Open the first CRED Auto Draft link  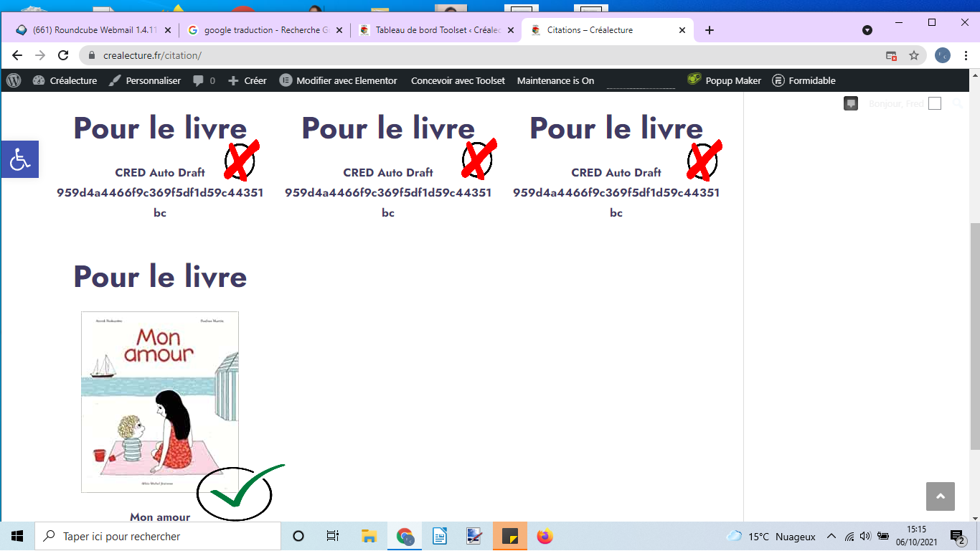[160, 192]
